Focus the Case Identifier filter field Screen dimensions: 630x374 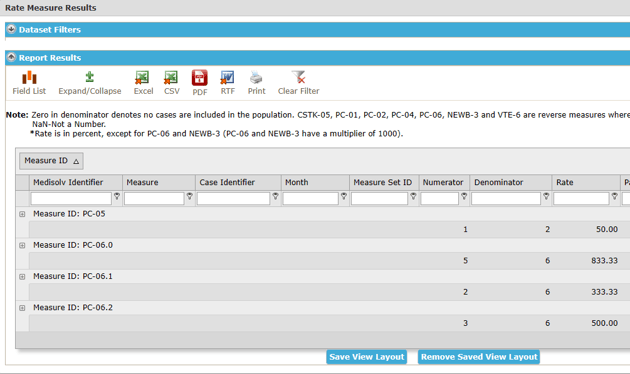tap(233, 198)
